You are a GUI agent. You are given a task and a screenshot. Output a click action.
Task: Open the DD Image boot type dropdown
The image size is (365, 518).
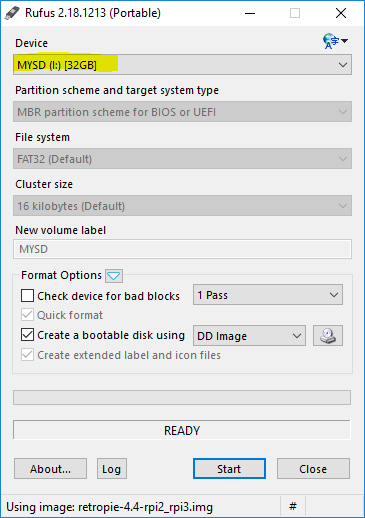click(x=249, y=335)
